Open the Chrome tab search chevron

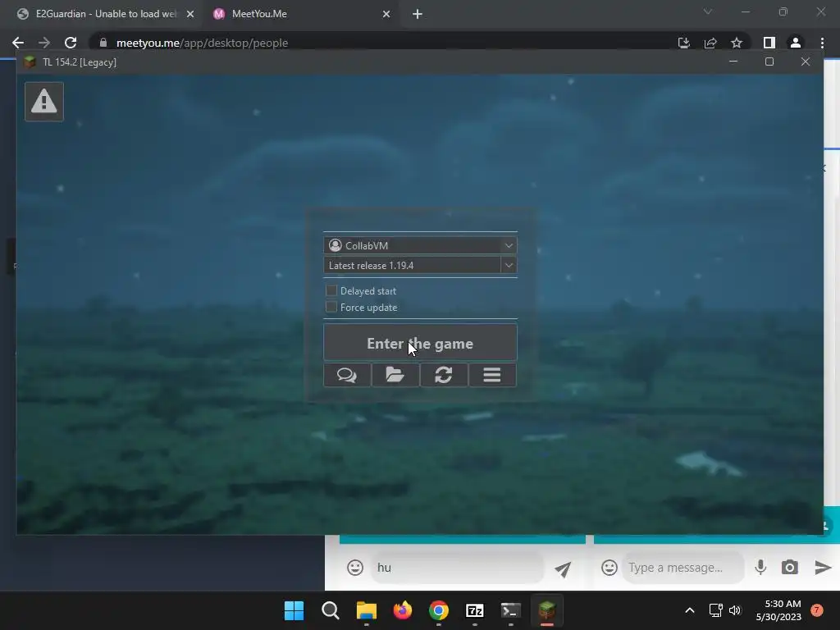(708, 11)
